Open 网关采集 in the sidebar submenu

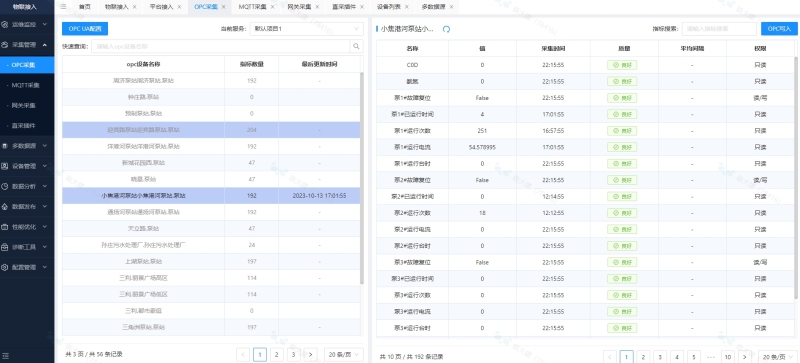[23, 106]
